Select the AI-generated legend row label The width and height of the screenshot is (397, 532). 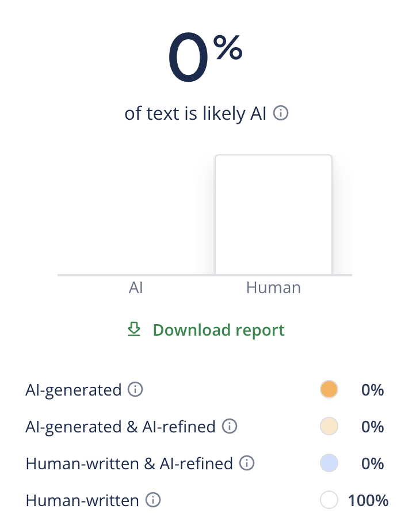73,390
